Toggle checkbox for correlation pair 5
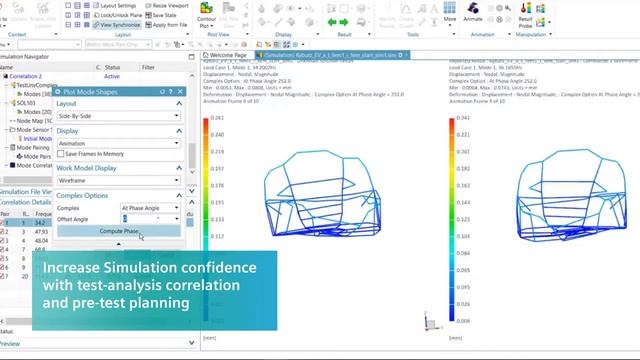 [2, 258]
